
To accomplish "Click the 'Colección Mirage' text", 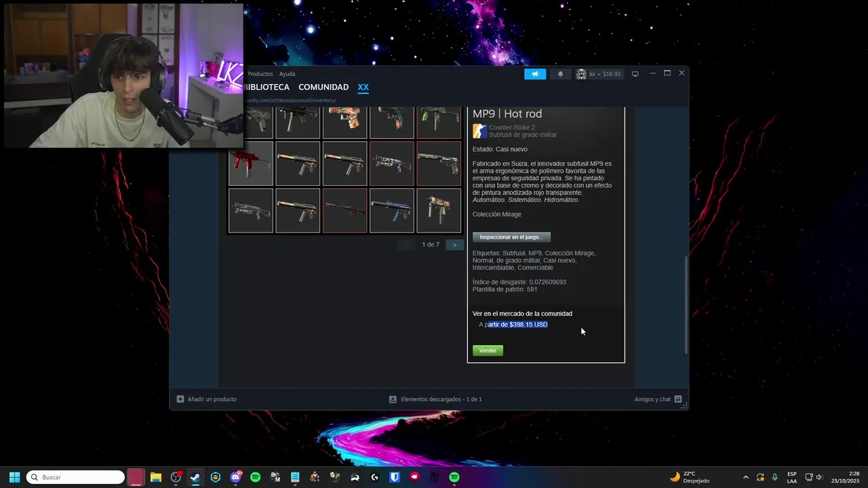I will (497, 214).
